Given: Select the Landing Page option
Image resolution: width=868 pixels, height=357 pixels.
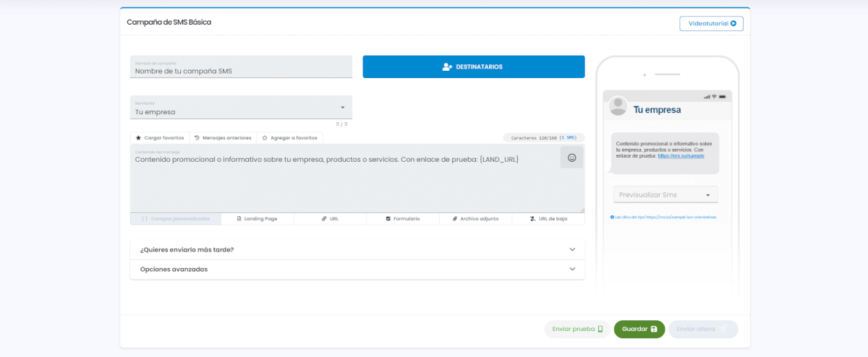Looking at the screenshot, I should point(257,218).
